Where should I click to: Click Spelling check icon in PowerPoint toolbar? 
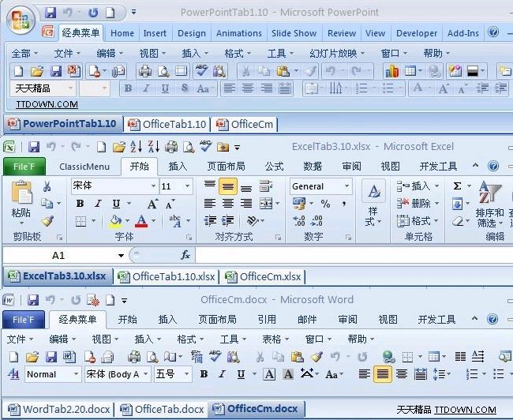(202, 71)
